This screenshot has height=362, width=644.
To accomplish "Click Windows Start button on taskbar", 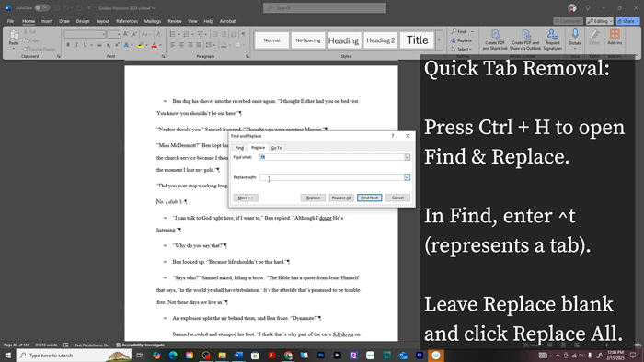I will tap(7, 355).
